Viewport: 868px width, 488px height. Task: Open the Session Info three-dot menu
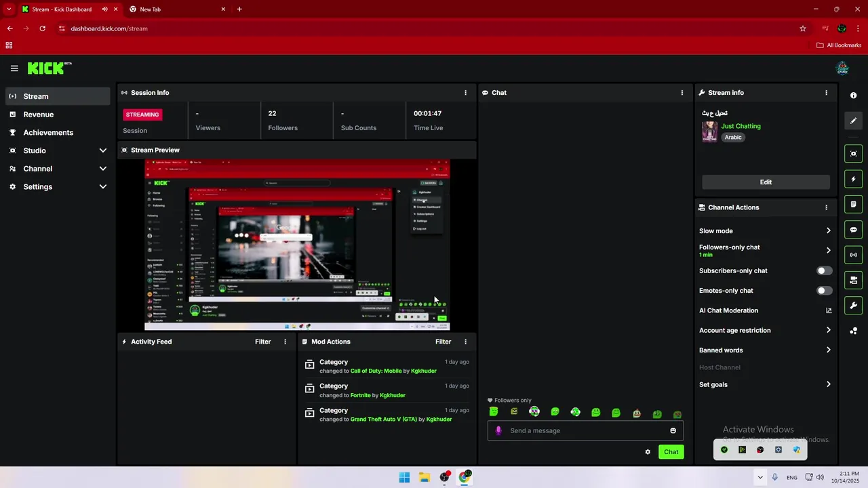465,93
